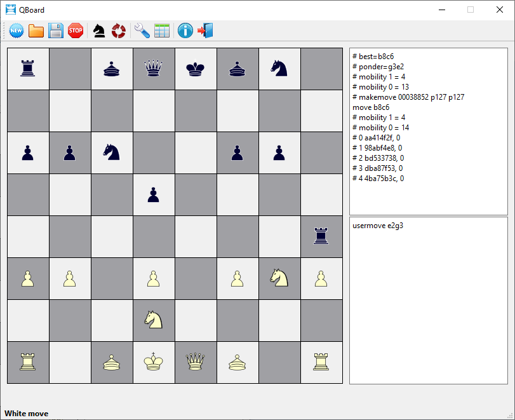Select the white knight on d2
Image resolution: width=515 pixels, height=420 pixels.
(x=154, y=320)
